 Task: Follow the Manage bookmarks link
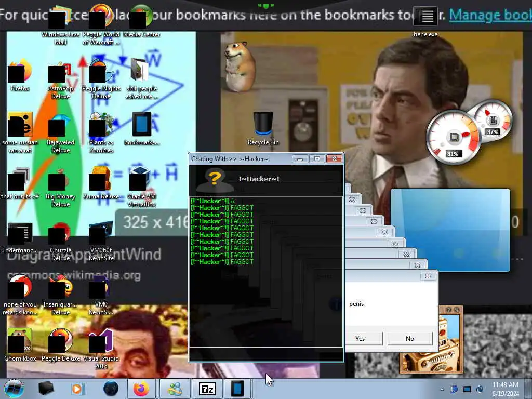(x=490, y=15)
